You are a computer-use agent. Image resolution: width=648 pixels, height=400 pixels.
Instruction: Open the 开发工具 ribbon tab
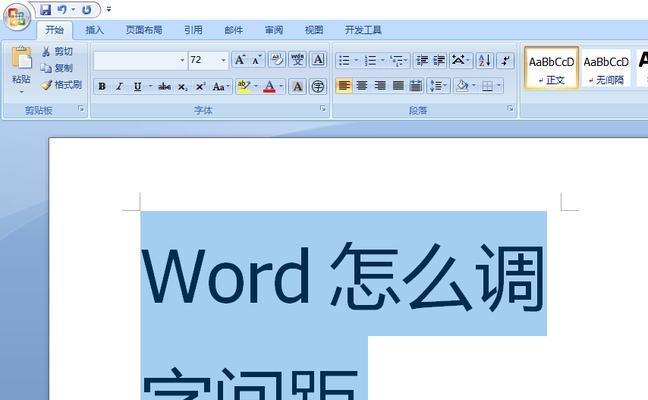pos(363,30)
